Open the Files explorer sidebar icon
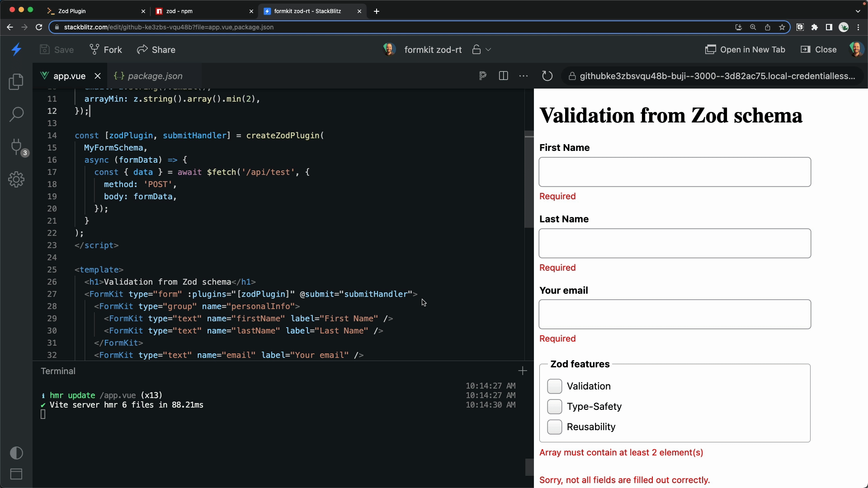The image size is (868, 488). (16, 81)
